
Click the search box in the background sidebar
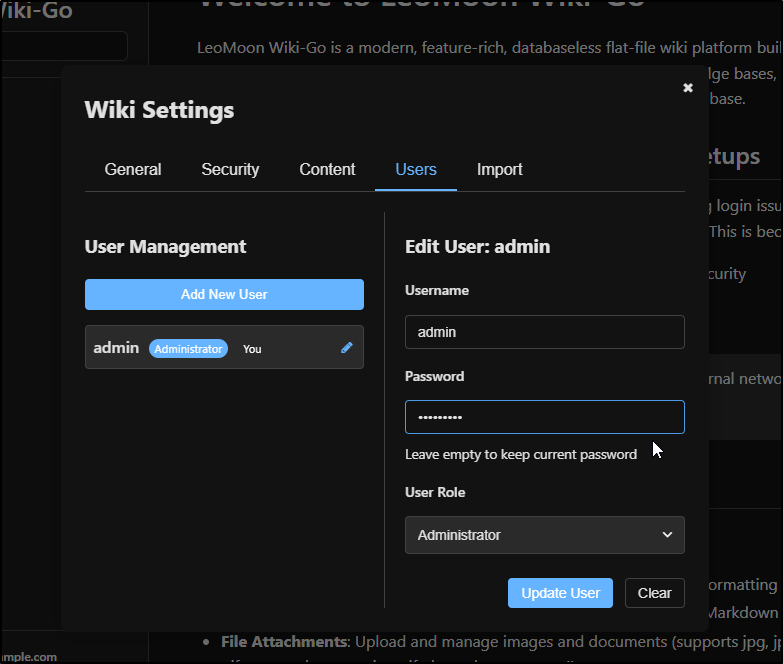coord(64,46)
